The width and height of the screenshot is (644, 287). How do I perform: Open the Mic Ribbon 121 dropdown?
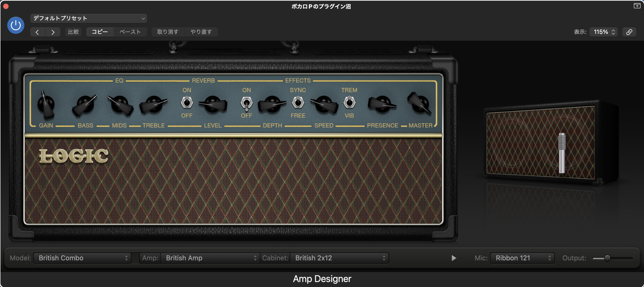tap(522, 258)
